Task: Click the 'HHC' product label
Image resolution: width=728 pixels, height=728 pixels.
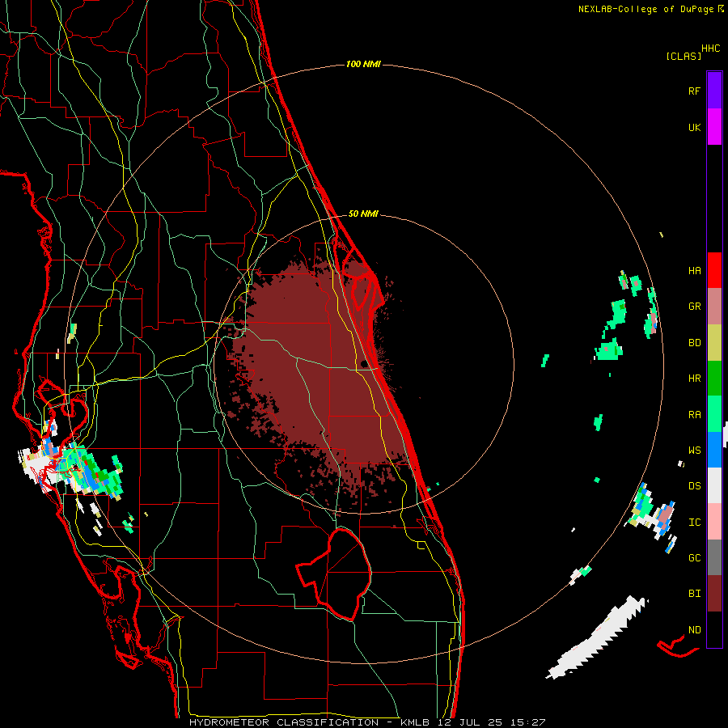Action: tap(711, 49)
